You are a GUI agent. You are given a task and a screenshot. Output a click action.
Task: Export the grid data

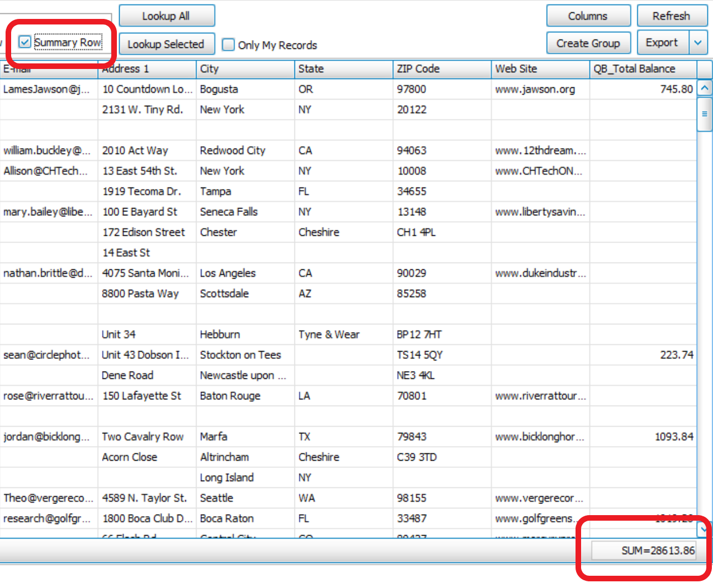pos(662,43)
